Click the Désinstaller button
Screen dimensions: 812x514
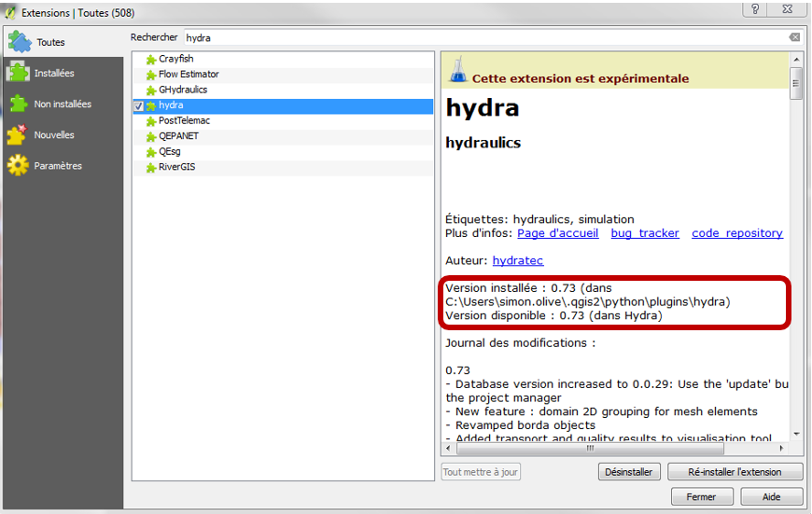629,472
